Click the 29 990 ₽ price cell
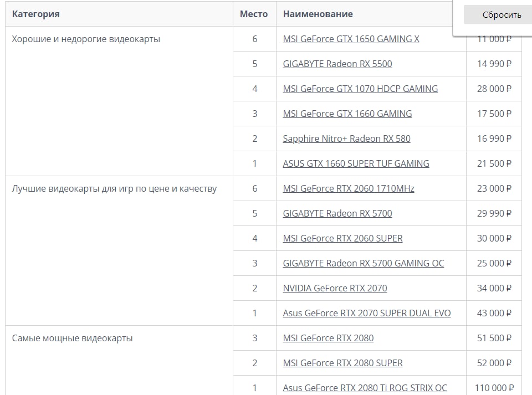 [x=494, y=213]
